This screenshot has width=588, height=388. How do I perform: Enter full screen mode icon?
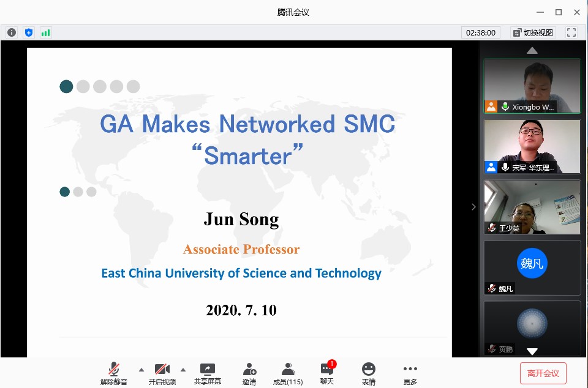click(x=571, y=32)
